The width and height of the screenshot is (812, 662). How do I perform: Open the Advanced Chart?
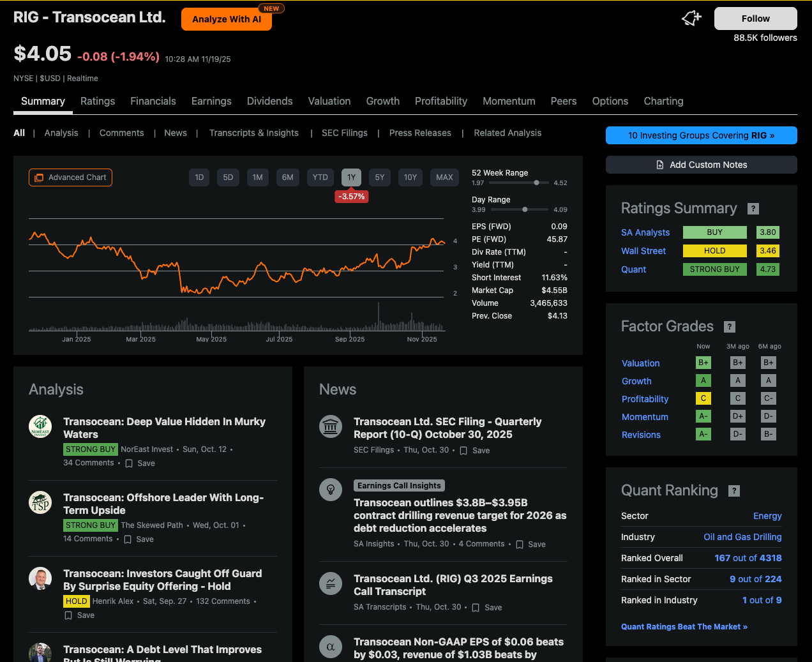(70, 177)
